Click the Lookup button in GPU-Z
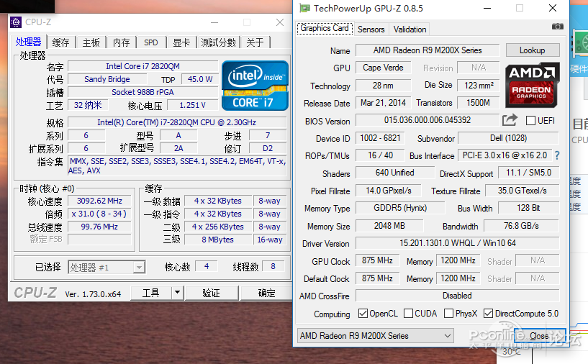 click(x=533, y=50)
